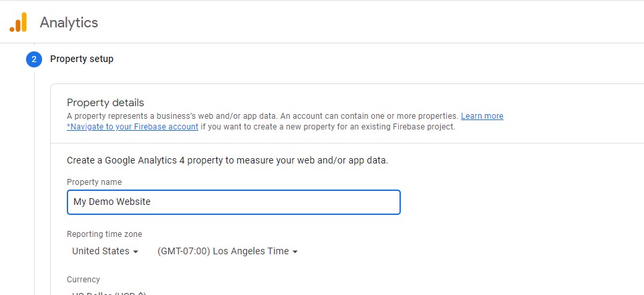
Task: Click the Create a Google Analytics 4 property text
Action: tap(228, 160)
